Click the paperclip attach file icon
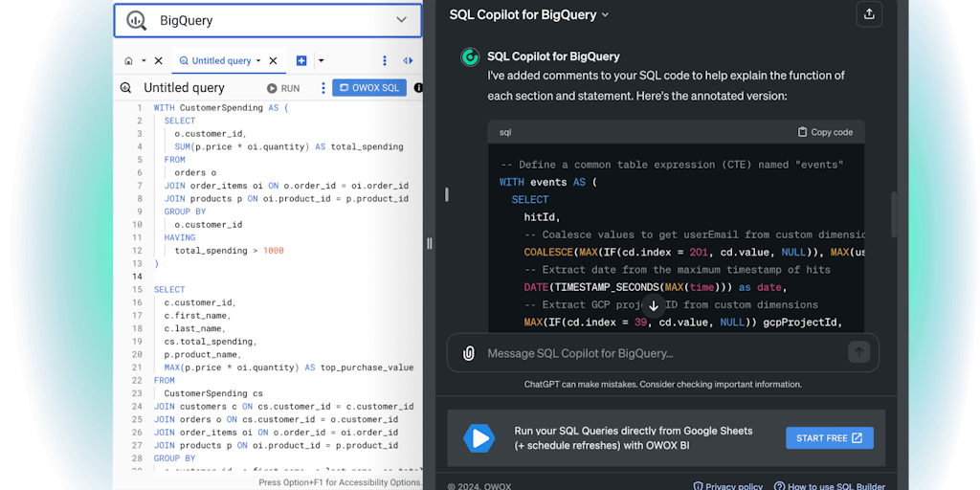Viewport: 980px width, 490px height. 468,353
